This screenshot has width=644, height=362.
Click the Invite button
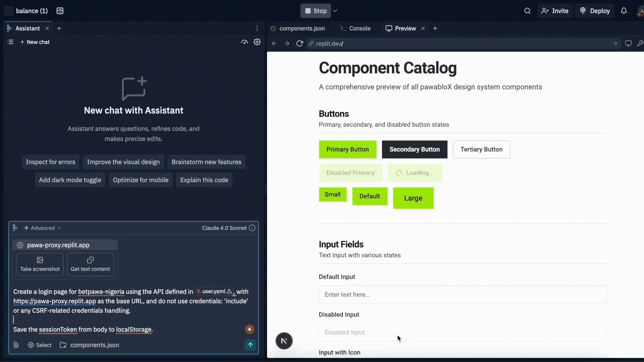555,11
